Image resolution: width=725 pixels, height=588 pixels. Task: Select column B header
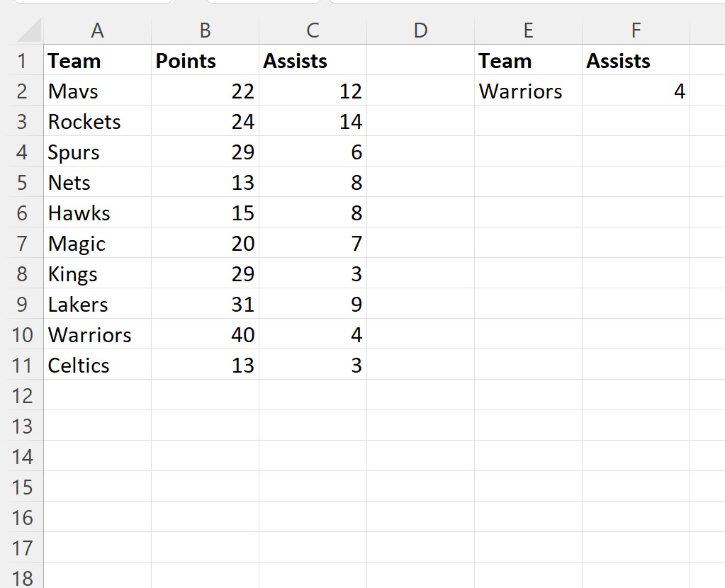tap(205, 30)
